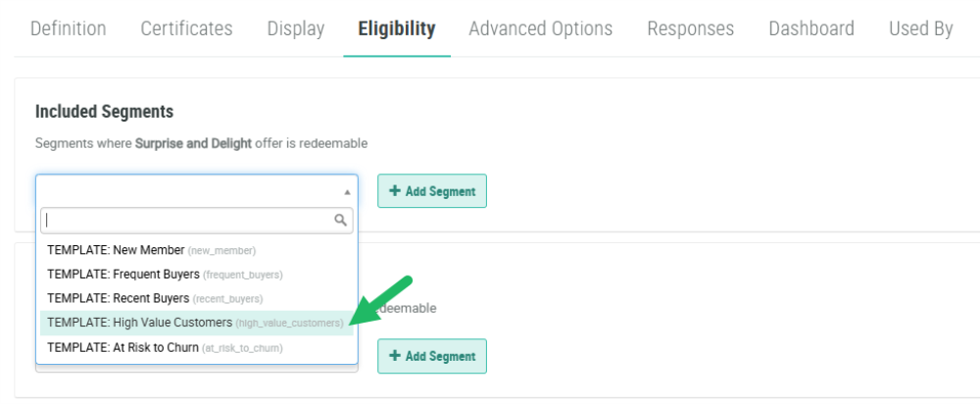This screenshot has height=404, width=980.
Task: Type in the segment search field
Action: pyautogui.click(x=186, y=221)
